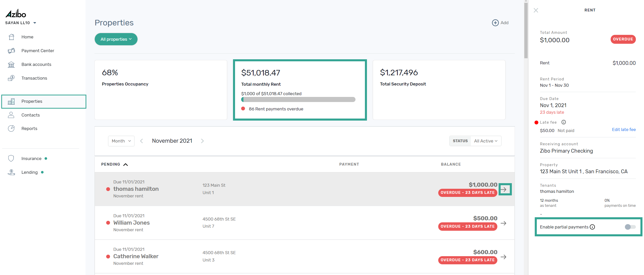This screenshot has height=275, width=644.
Task: Toggle Enable partial payments switch
Action: (630, 227)
